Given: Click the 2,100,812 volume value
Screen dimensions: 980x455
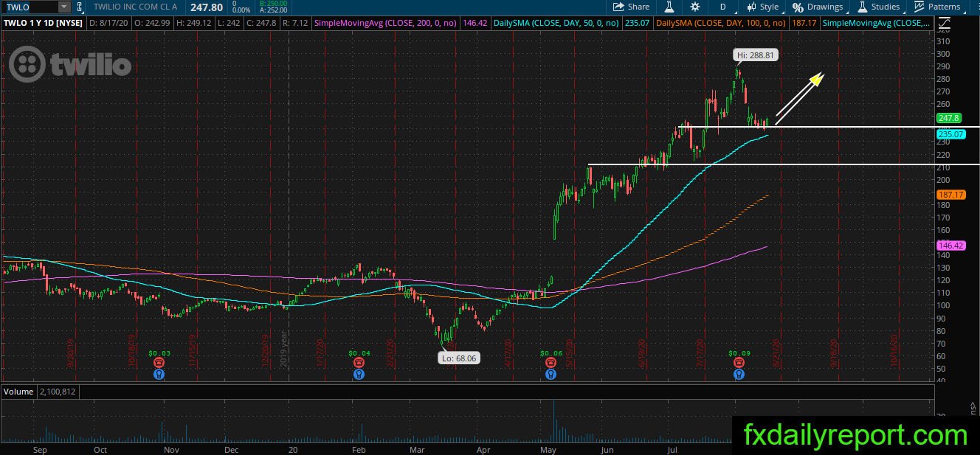Looking at the screenshot, I should tap(58, 392).
